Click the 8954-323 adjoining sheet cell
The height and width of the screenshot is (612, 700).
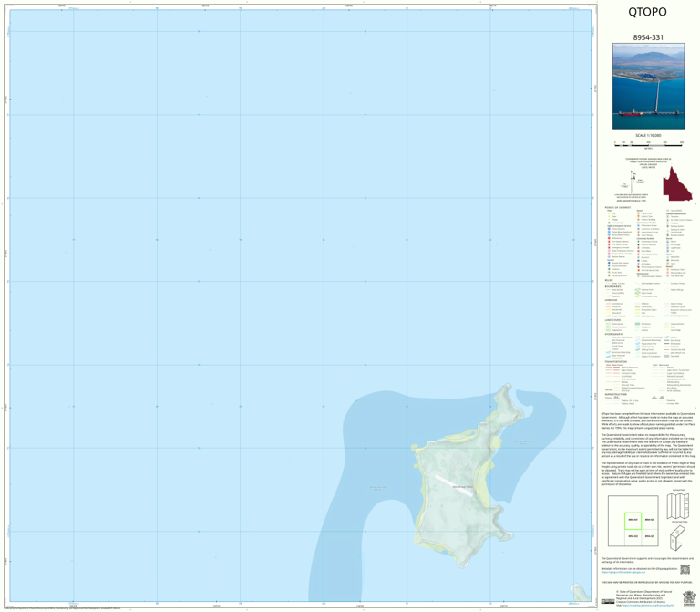(650, 537)
